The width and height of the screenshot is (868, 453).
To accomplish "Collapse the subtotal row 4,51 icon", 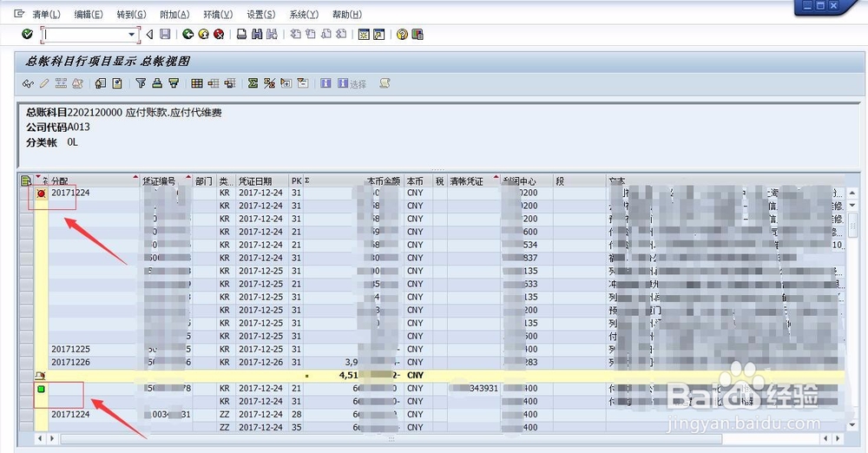I will coord(41,375).
